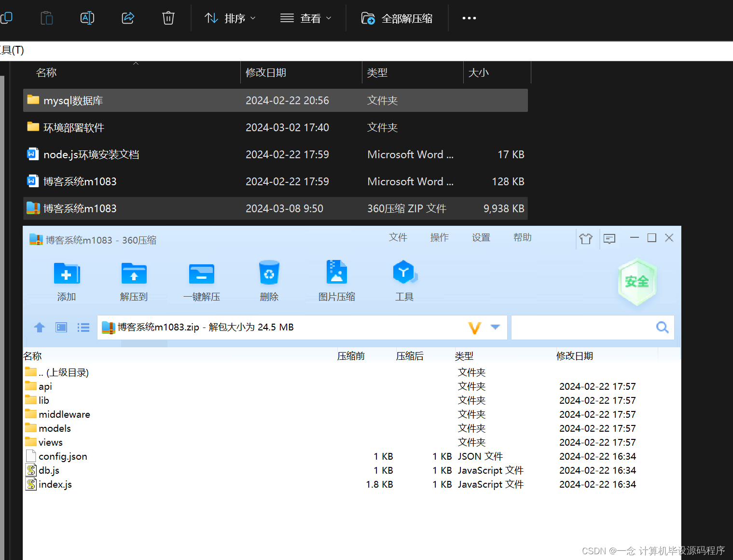Click the 全部解压缩 button
The image size is (733, 560).
(x=397, y=18)
